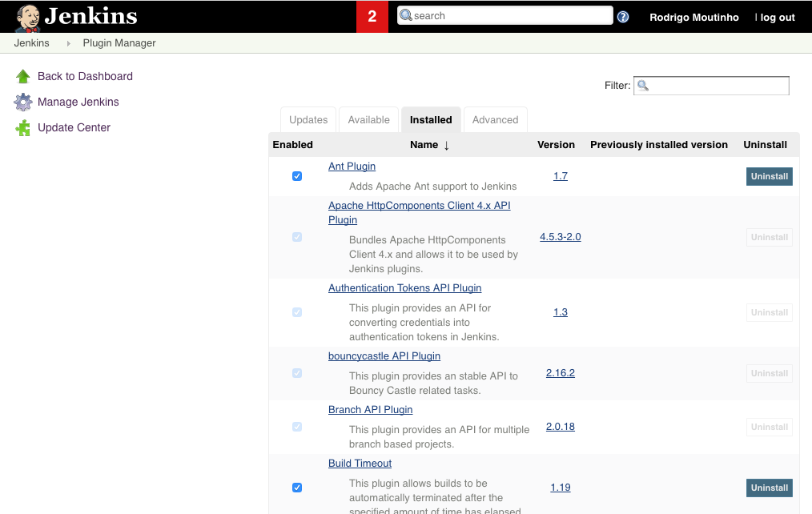
Task: Uncheck the Build Timeout enabled checkbox
Action: tap(297, 487)
